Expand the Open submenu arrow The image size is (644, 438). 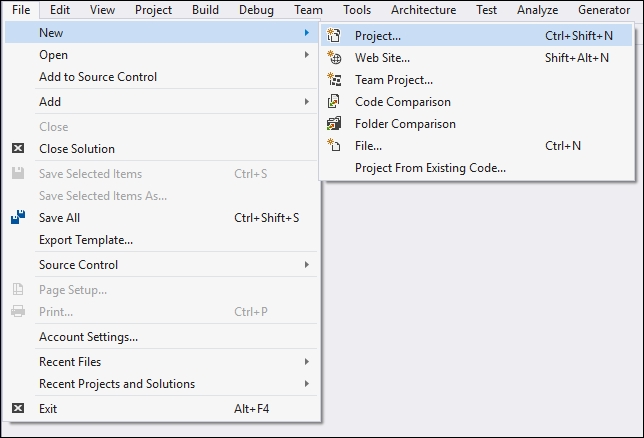(306, 55)
